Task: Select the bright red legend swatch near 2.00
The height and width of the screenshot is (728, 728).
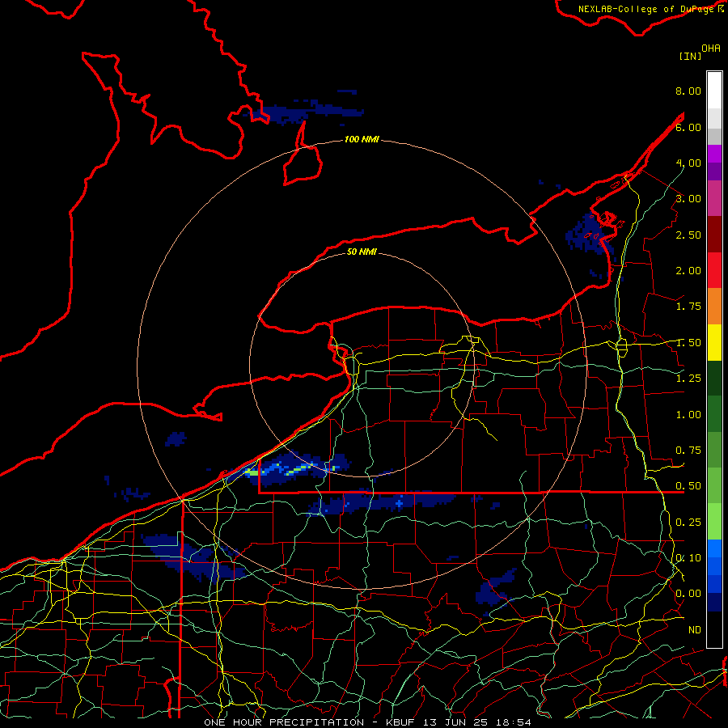Action: [714, 270]
